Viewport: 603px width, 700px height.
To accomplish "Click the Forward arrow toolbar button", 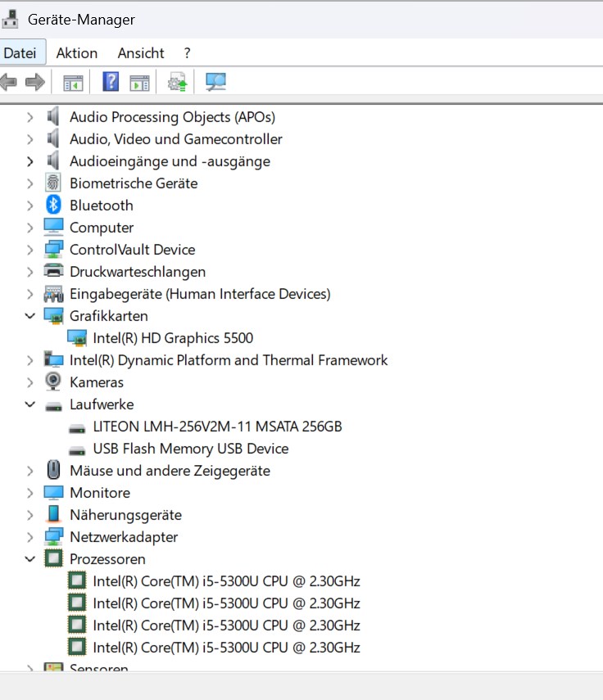I will 35,82.
